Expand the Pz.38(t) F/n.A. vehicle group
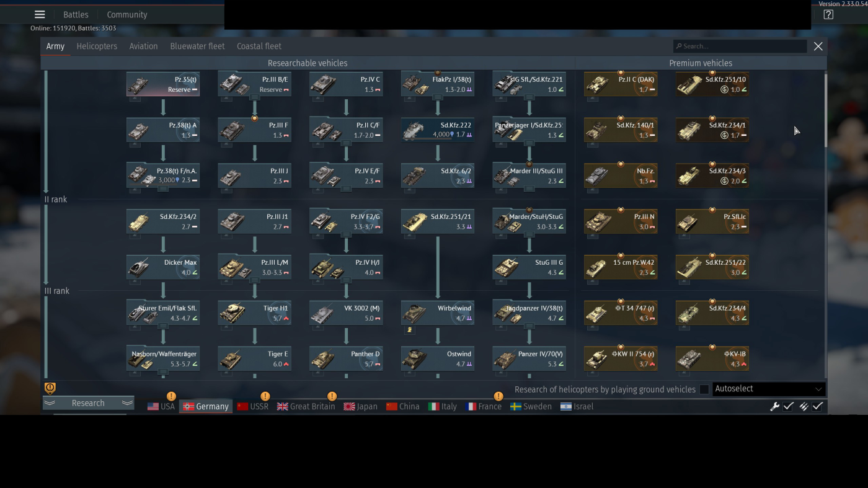This screenshot has width=868, height=488. coord(163,189)
